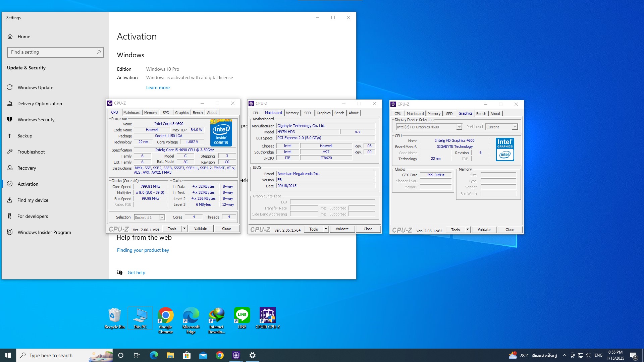Select Google Chrome desktop shortcut
The image size is (644, 362).
coord(166,321)
